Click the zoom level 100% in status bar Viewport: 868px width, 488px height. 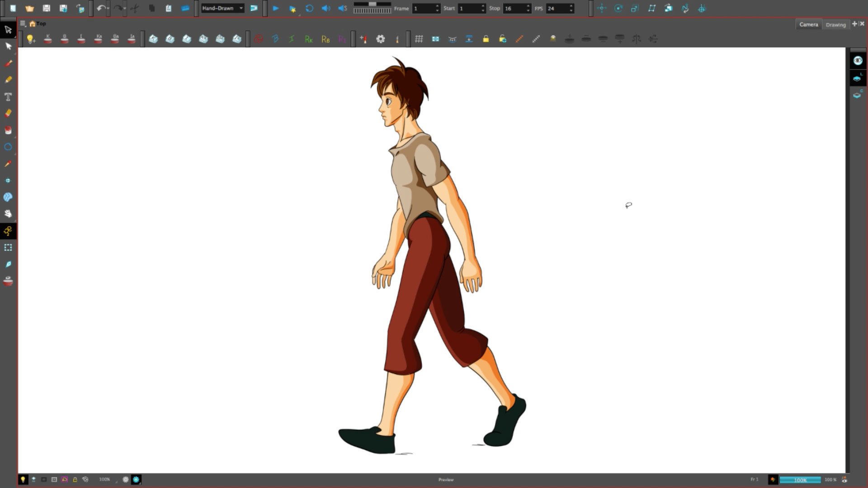[x=104, y=479]
